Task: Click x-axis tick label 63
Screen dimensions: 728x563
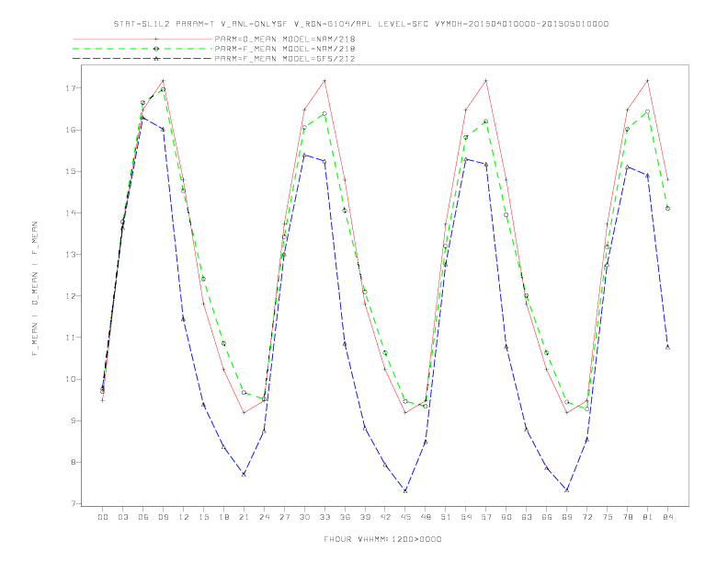Action: (x=527, y=517)
